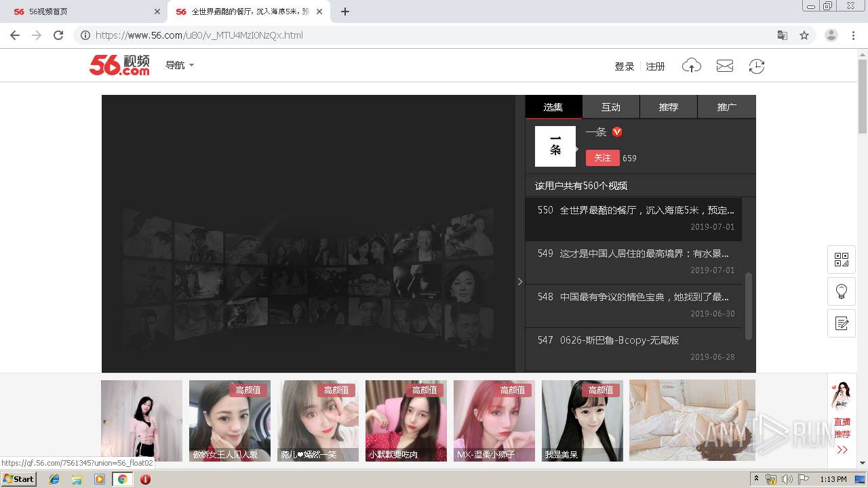Screen dimensions: 868x488
Task: Go forward in the browser
Action: (37, 35)
